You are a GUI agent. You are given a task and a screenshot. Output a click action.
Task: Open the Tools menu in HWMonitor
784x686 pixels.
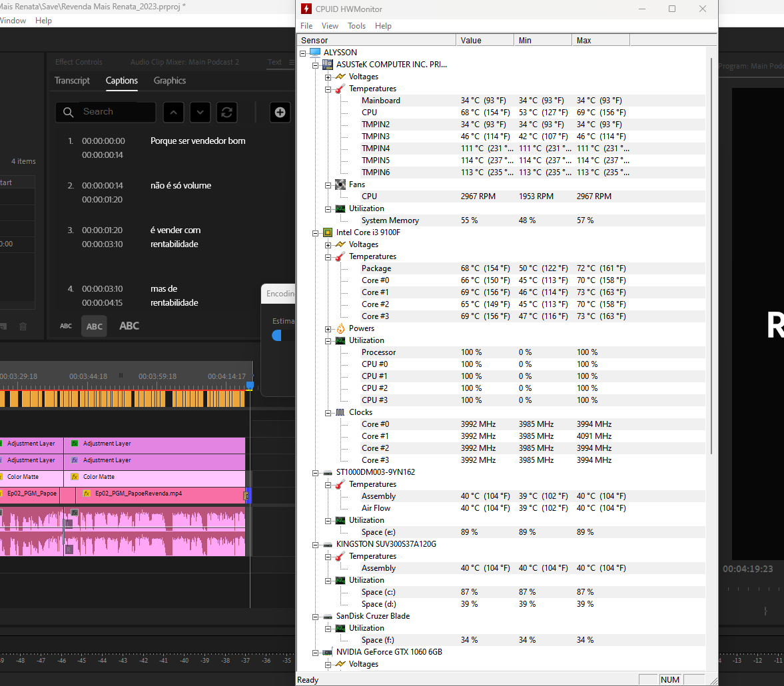(x=356, y=26)
